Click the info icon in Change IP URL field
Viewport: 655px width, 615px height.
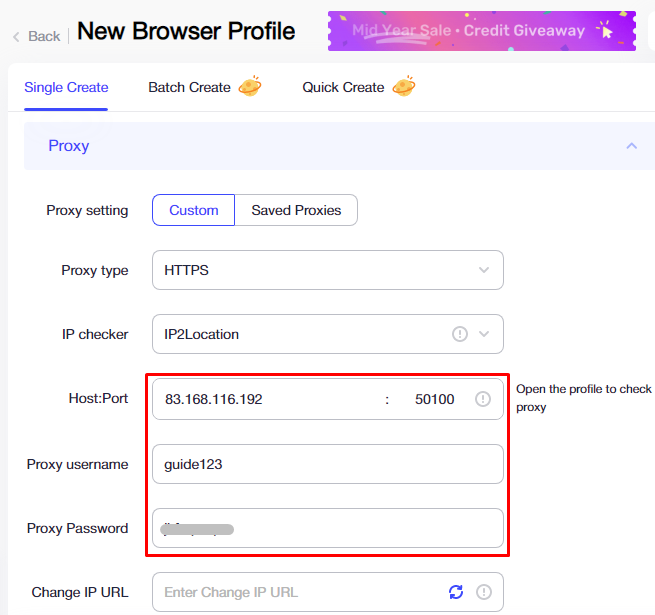pos(484,592)
